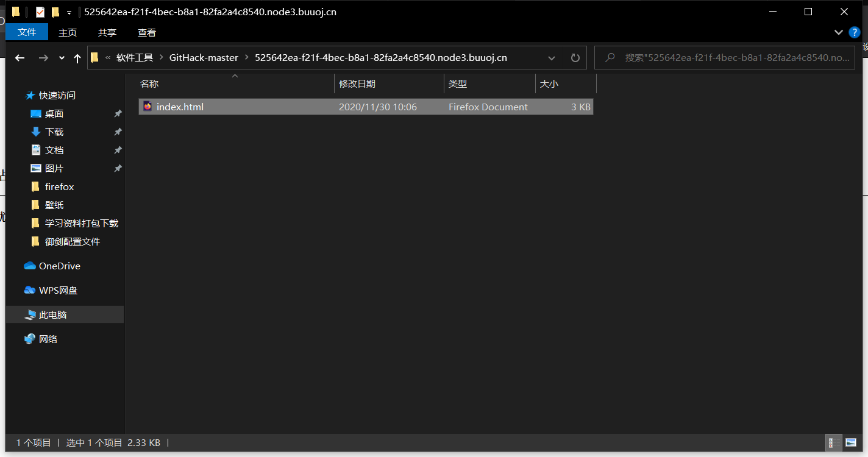868x457 pixels.
Task: Open 文档 in the sidebar
Action: click(54, 151)
